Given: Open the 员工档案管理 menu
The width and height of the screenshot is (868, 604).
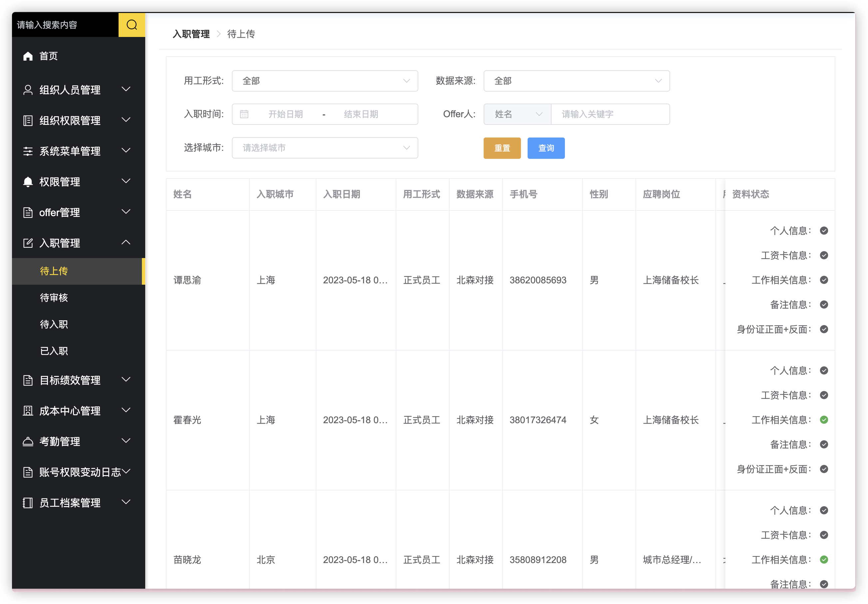Looking at the screenshot, I should pos(78,502).
